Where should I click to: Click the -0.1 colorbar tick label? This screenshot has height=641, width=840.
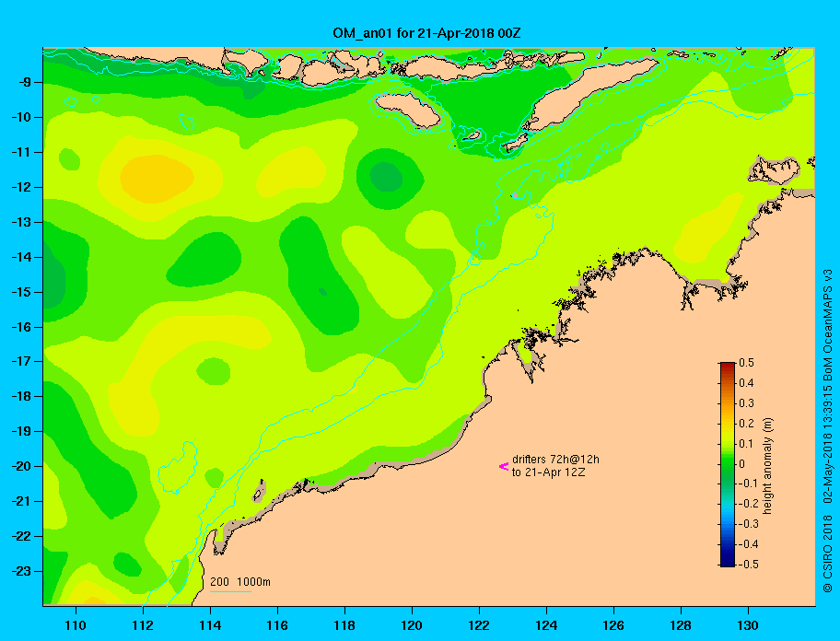point(749,484)
